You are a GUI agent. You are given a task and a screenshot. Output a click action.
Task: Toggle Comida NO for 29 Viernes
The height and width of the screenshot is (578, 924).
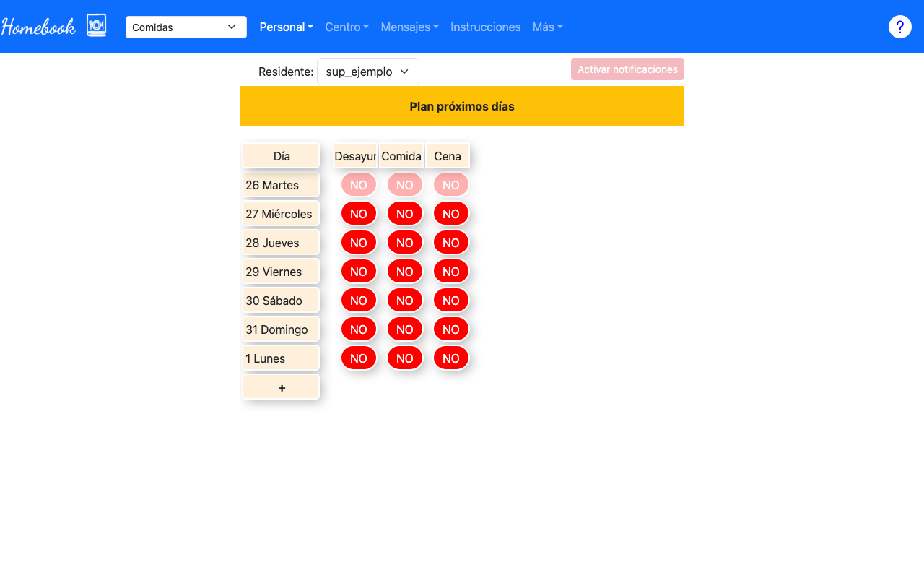[x=405, y=272]
